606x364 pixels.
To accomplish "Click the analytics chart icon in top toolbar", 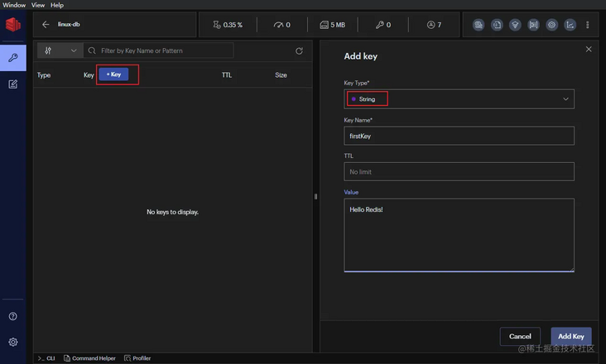I will (x=570, y=25).
